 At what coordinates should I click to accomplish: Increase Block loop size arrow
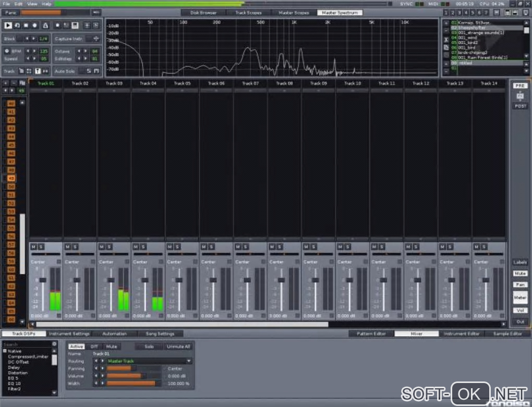click(x=33, y=39)
